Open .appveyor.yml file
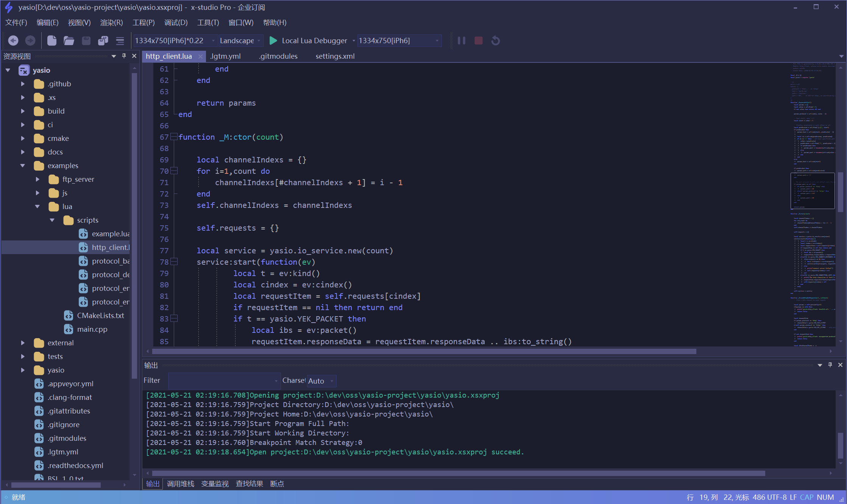This screenshot has height=504, width=847. pos(64,384)
